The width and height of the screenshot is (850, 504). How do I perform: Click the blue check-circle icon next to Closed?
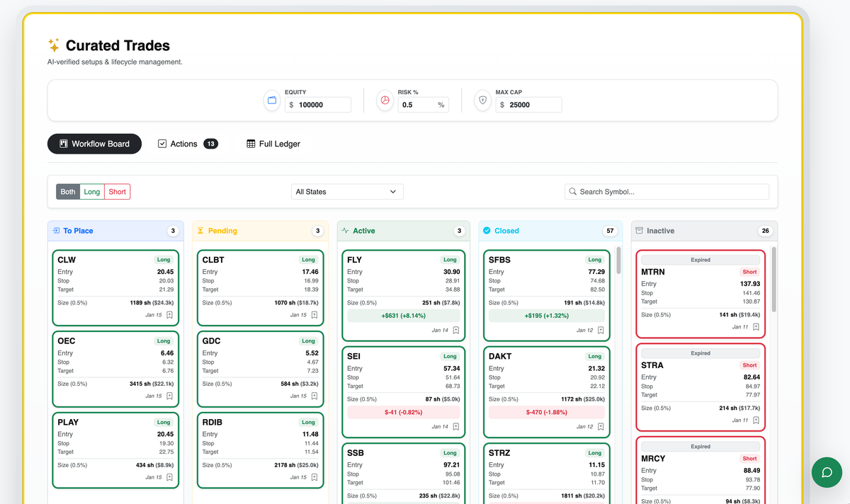[486, 230]
